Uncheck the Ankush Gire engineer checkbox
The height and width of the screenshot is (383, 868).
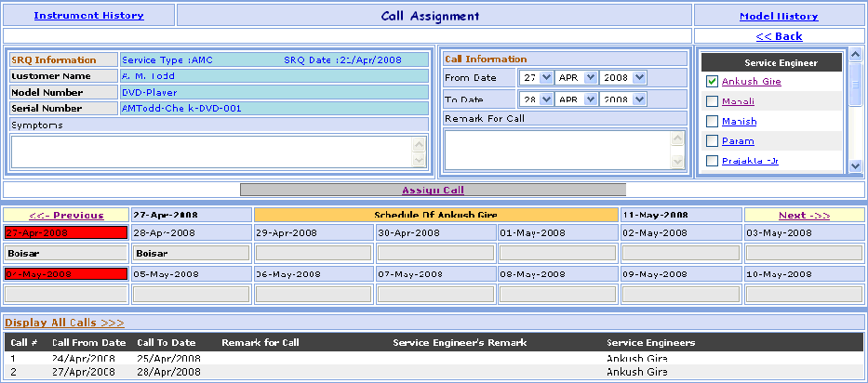712,82
